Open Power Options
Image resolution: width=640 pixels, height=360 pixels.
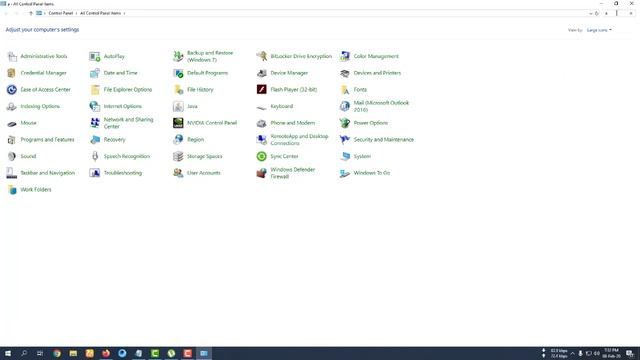pos(364,123)
